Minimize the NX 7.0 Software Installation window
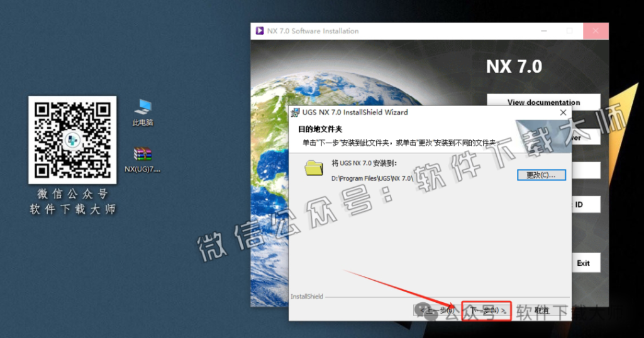Viewport: 644px width, 338px height. pyautogui.click(x=544, y=31)
